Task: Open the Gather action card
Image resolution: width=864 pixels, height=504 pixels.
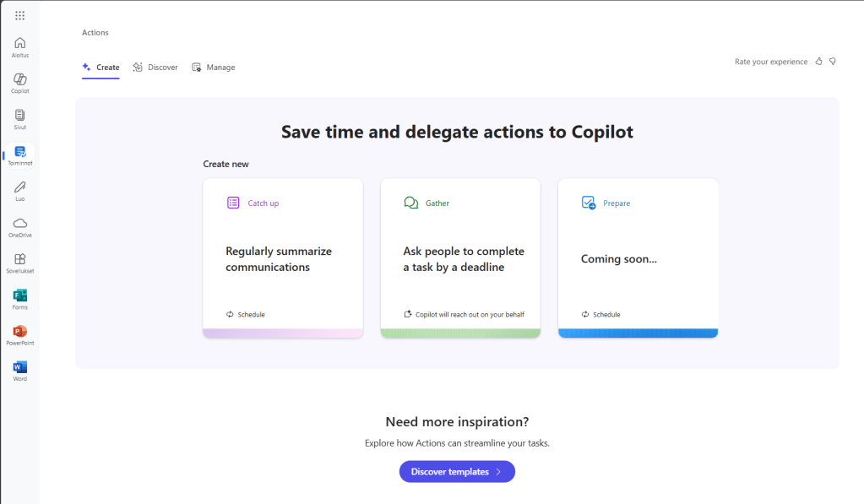Action: coord(460,257)
